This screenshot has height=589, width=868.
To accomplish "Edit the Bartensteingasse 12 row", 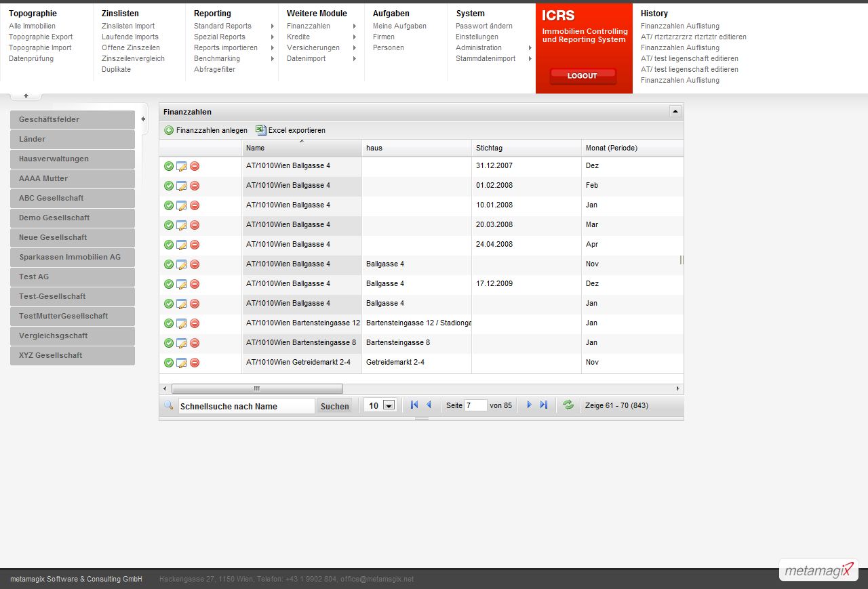I will [x=182, y=323].
